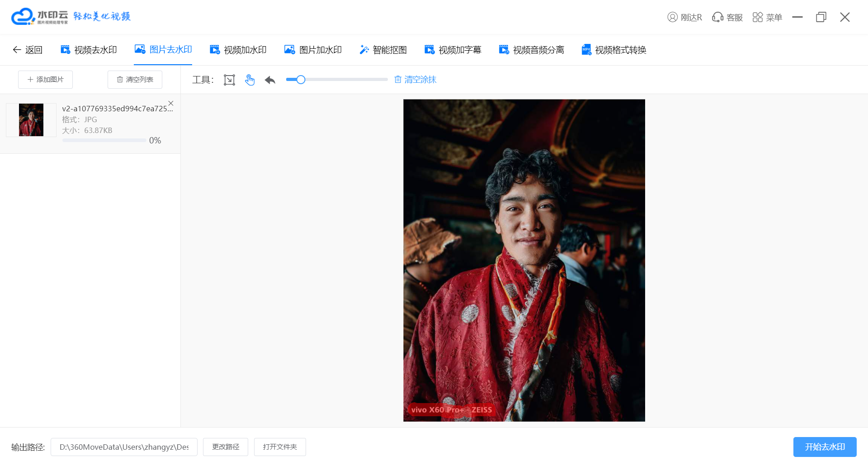
Task: Click the output path input field
Action: point(124,447)
